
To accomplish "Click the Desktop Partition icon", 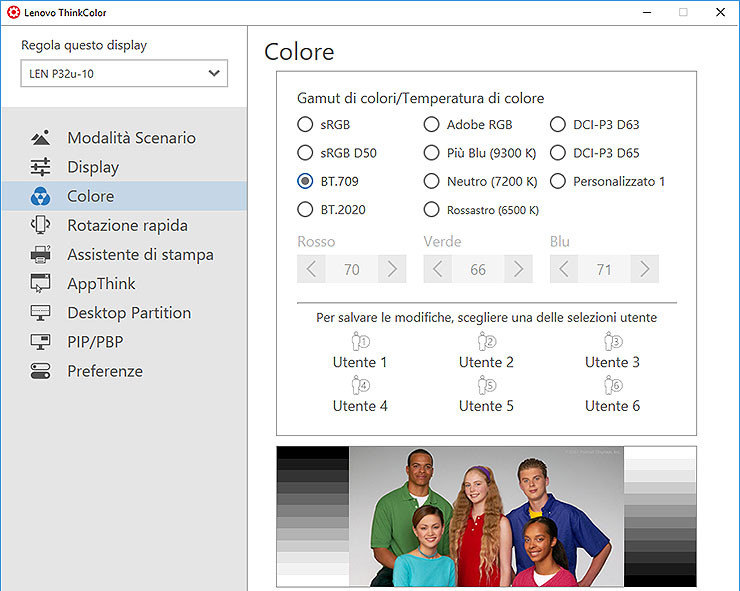I will click(x=40, y=312).
